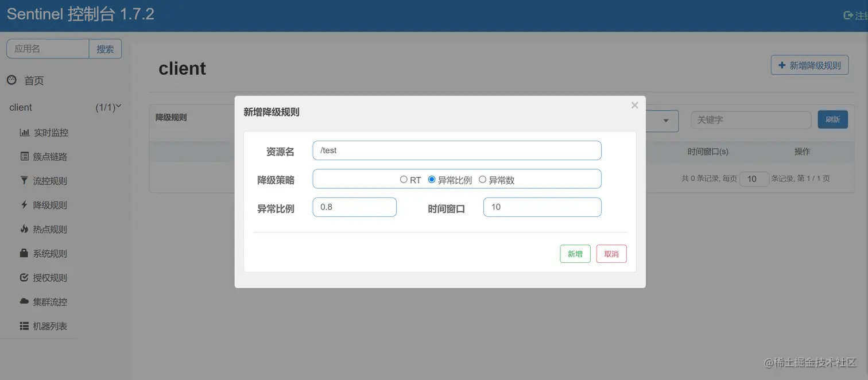Open 首页 in the sidebar

pos(34,81)
